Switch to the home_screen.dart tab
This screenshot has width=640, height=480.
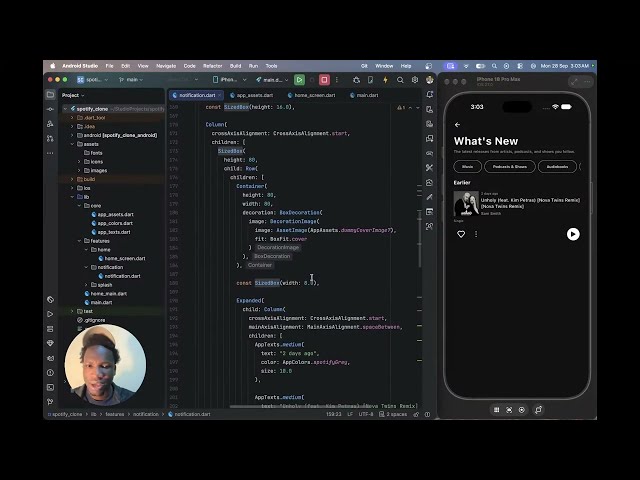click(x=311, y=96)
